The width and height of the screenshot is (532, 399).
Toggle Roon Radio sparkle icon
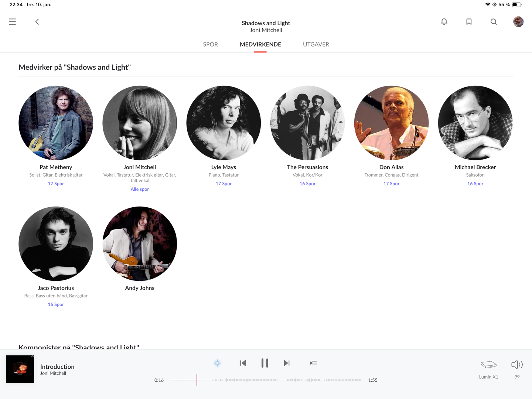click(x=217, y=363)
